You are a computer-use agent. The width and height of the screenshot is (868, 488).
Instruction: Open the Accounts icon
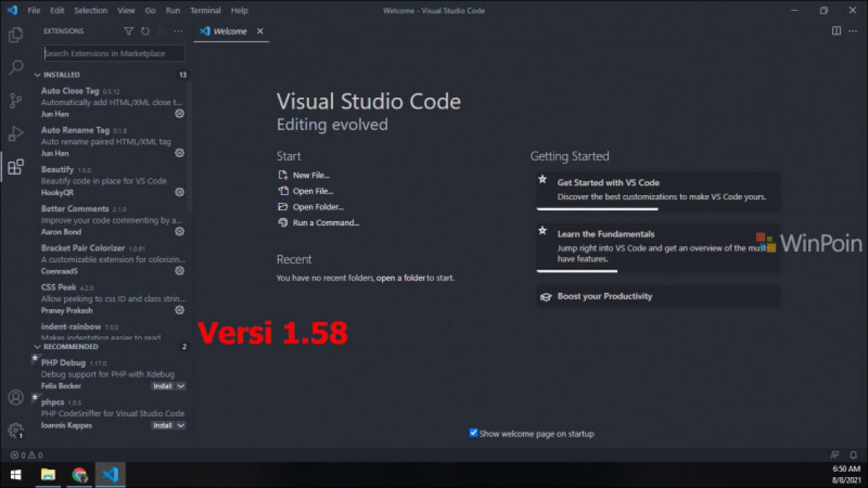[x=16, y=397]
